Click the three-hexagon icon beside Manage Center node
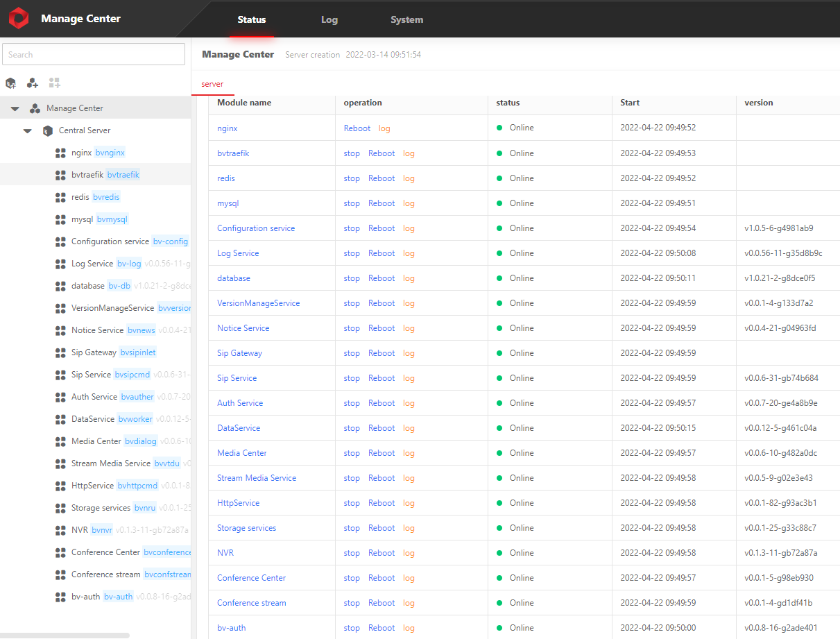840x639 pixels. [35, 108]
